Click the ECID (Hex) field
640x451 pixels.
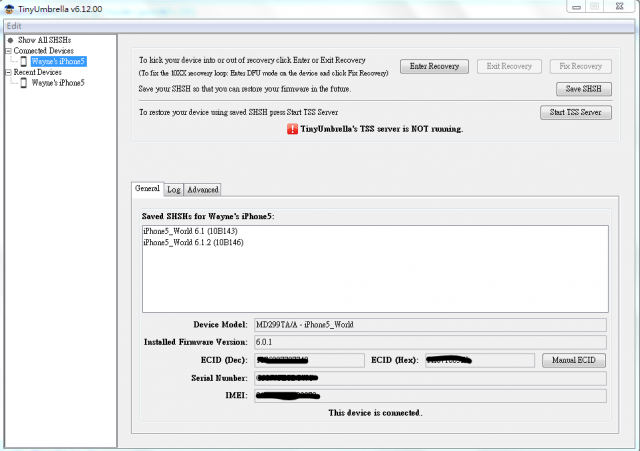[x=480, y=360]
